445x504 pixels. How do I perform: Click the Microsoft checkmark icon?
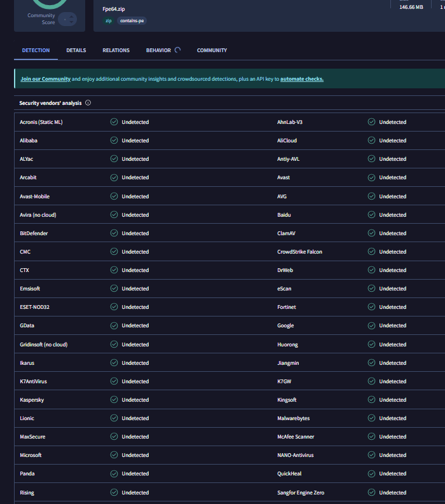pos(114,455)
